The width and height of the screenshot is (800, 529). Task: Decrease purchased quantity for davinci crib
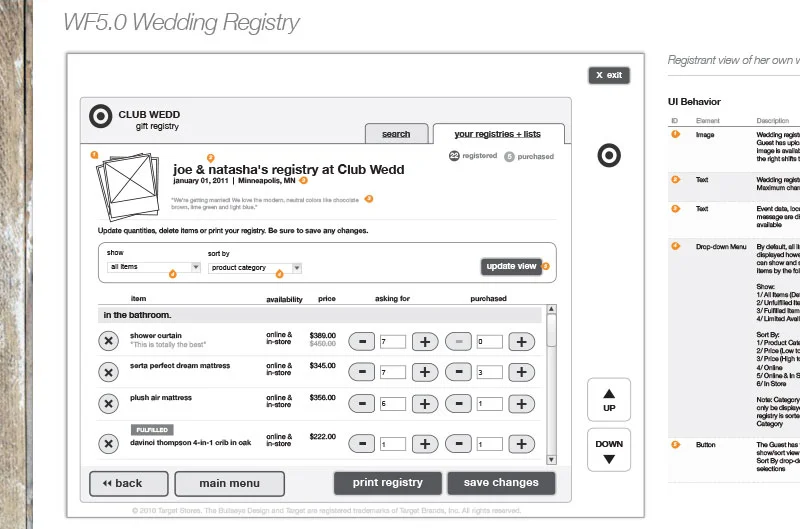(x=458, y=444)
